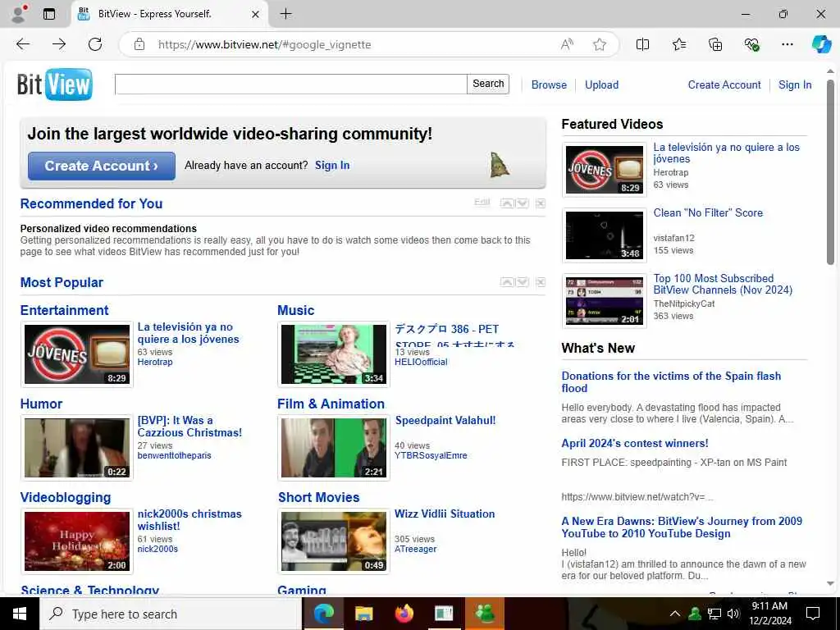The image size is (840, 630).
Task: Open the notification center icon
Action: click(x=813, y=614)
